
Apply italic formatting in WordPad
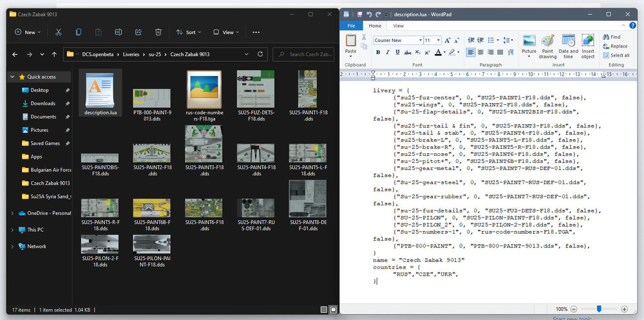[x=387, y=52]
